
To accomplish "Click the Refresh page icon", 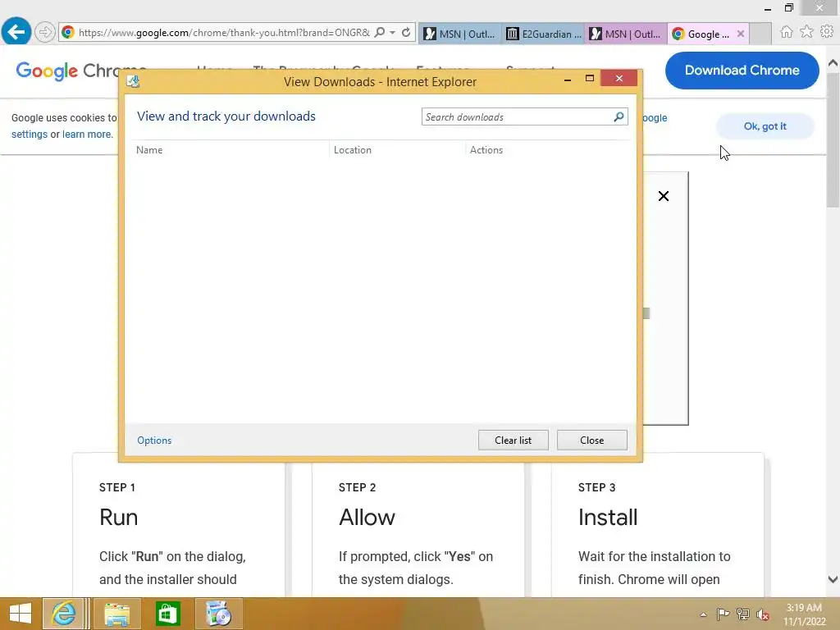I will [406, 32].
